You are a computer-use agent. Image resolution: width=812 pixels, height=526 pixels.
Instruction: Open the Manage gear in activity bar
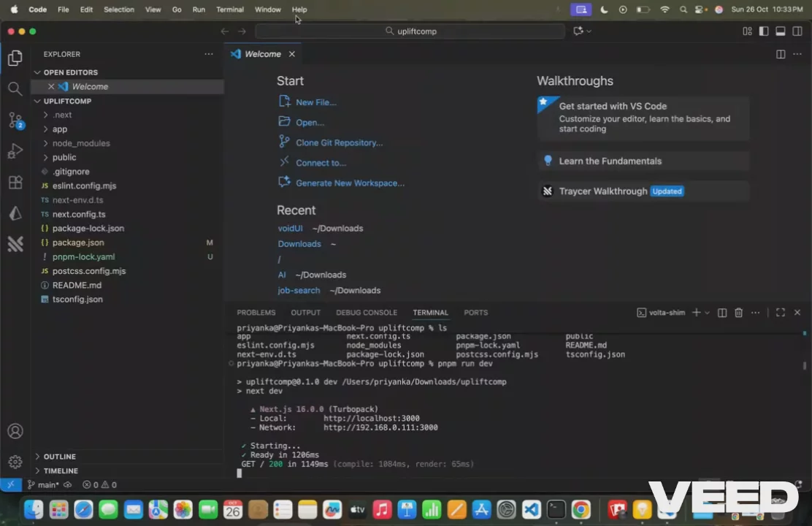click(x=15, y=462)
